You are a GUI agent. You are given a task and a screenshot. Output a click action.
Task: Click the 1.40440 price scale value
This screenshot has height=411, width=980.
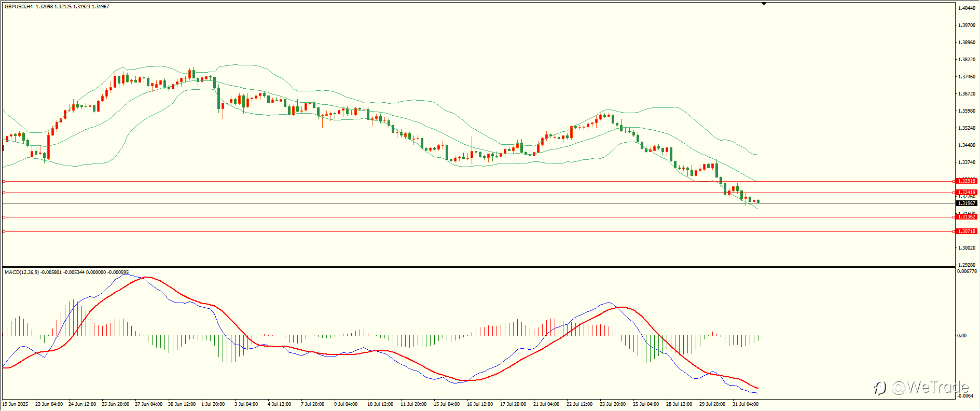point(967,8)
